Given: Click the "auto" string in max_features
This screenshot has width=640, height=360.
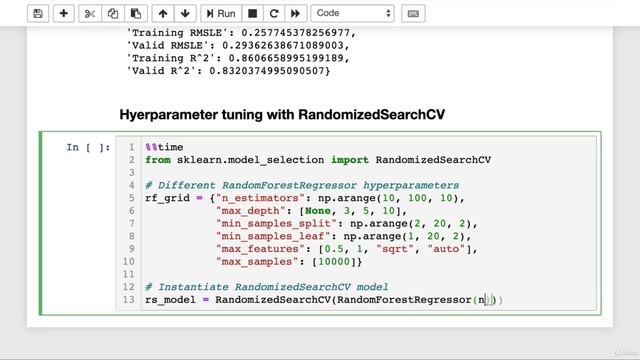Looking at the screenshot, I should pos(446,249).
